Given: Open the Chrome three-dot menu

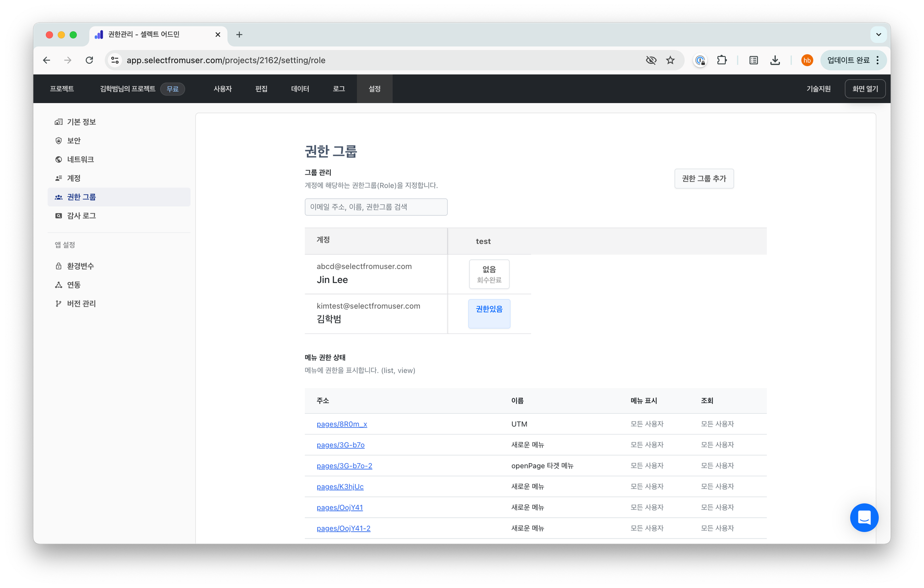Looking at the screenshot, I should [x=878, y=60].
